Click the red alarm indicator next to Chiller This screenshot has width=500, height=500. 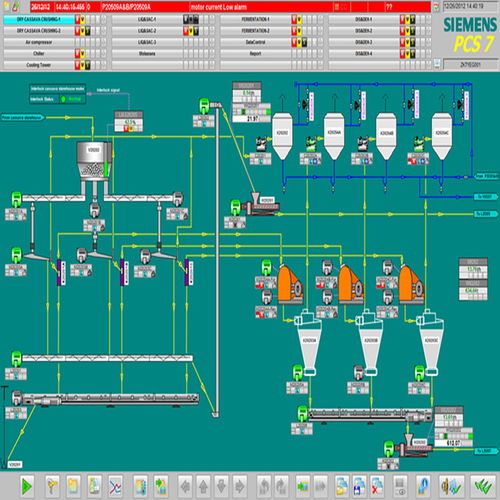(x=77, y=54)
